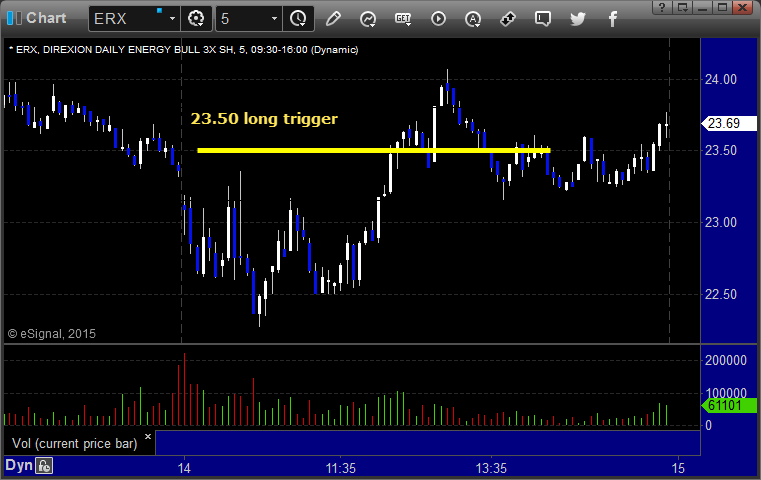Select the pencil drawing tool
The width and height of the screenshot is (761, 480).
tap(333, 19)
